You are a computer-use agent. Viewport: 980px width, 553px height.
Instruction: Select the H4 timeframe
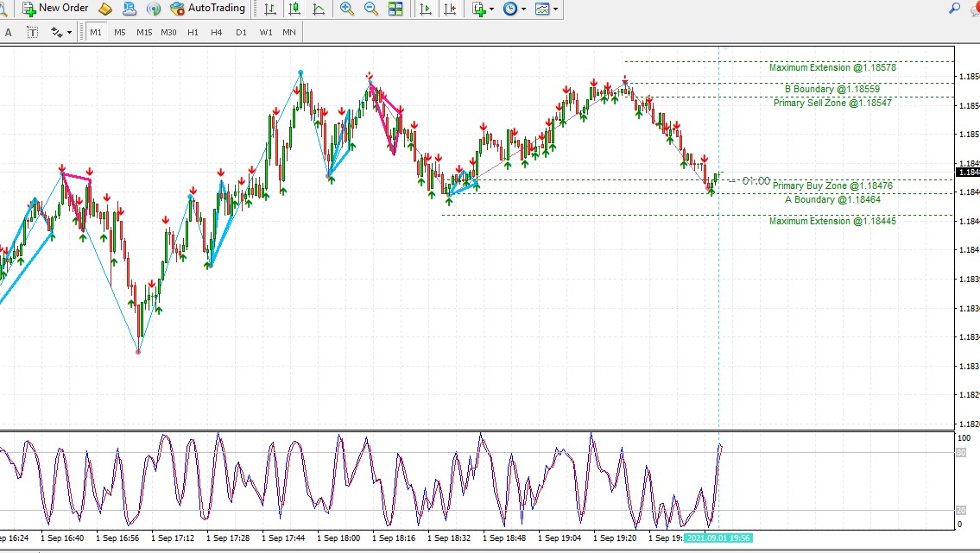click(216, 32)
